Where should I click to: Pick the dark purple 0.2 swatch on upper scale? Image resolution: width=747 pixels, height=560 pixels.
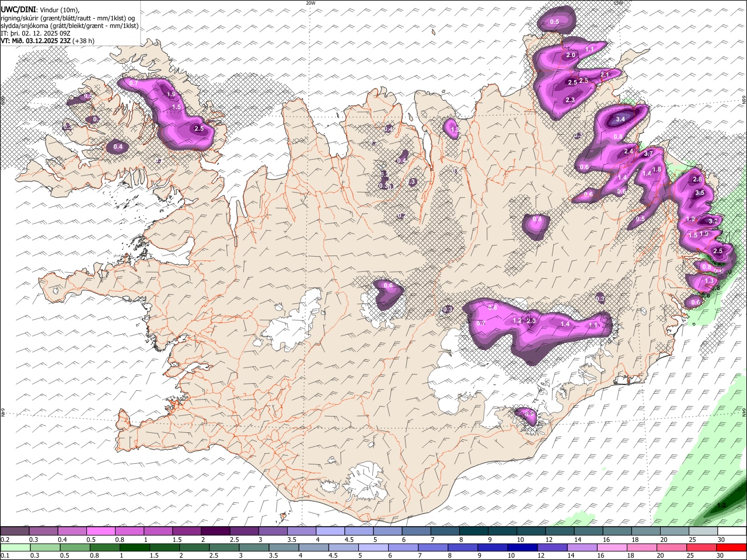pyautogui.click(x=15, y=531)
